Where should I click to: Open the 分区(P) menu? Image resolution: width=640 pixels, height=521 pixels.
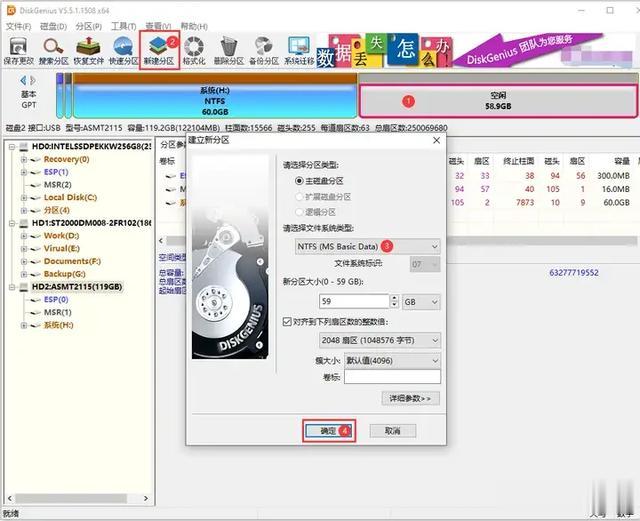pos(89,27)
